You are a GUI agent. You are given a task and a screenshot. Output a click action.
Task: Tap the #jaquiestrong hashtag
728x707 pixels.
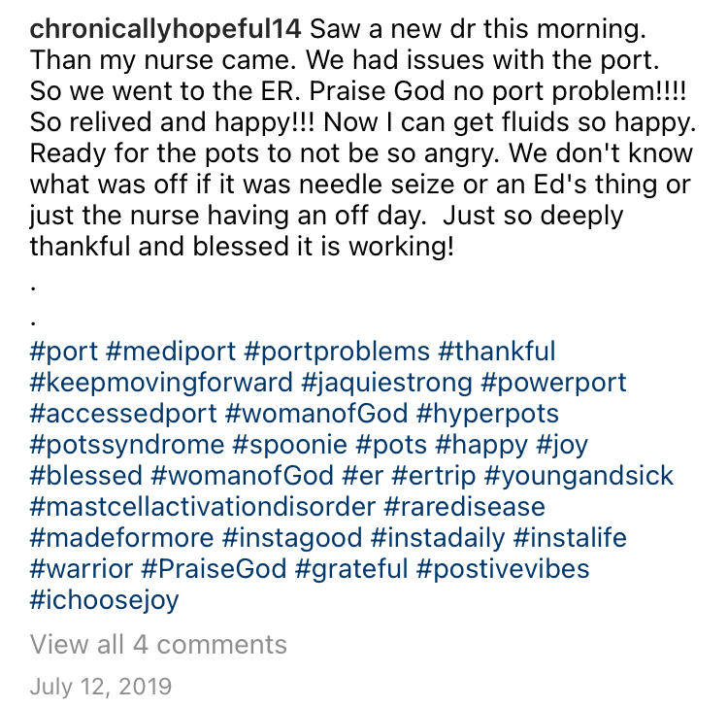point(386,383)
